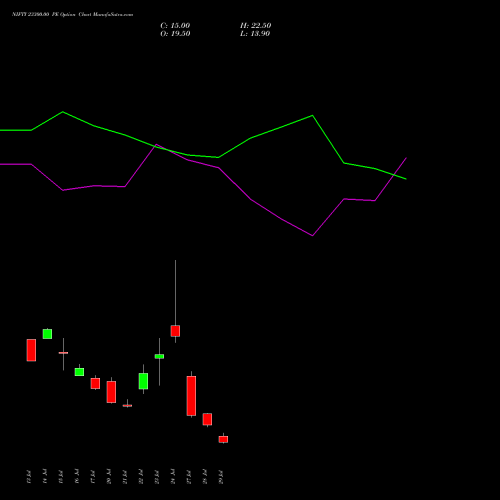The image size is (500, 500).
Task: Click the tall red candle above 27 Jul
Action: click(191, 396)
